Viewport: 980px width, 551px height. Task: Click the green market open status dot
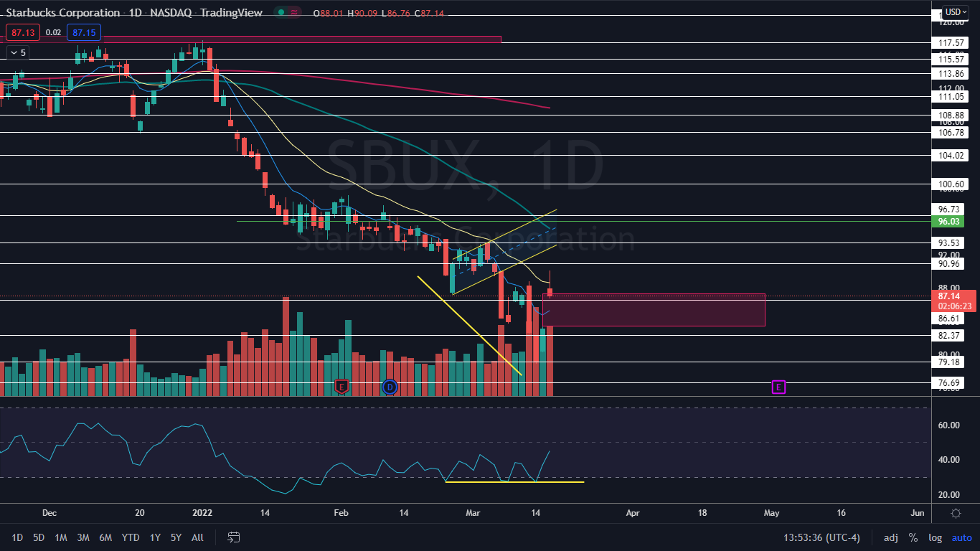[x=283, y=13]
